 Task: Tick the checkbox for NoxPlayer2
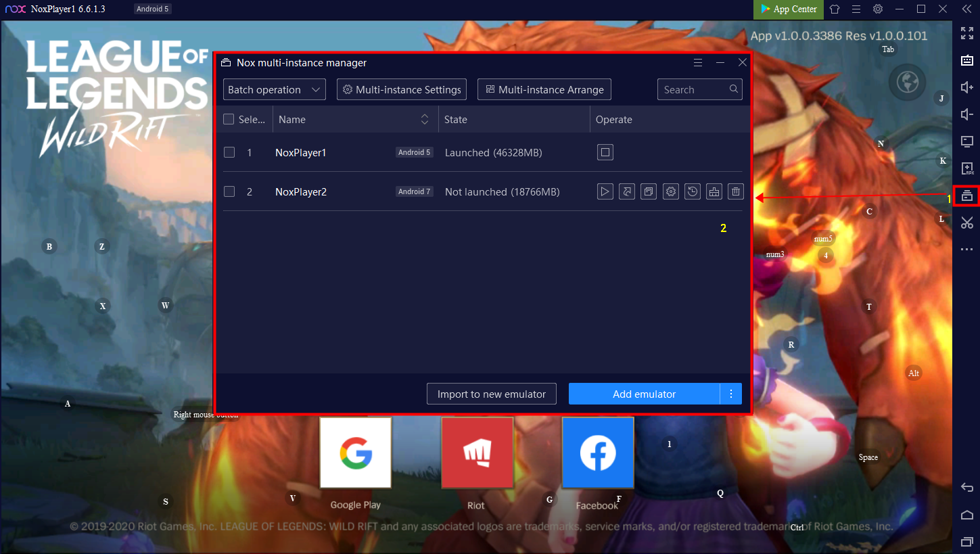click(229, 191)
